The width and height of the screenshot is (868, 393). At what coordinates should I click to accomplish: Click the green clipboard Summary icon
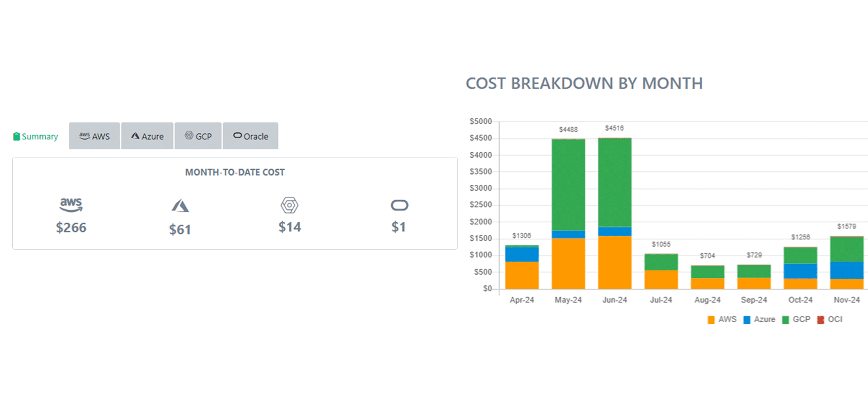pos(16,136)
